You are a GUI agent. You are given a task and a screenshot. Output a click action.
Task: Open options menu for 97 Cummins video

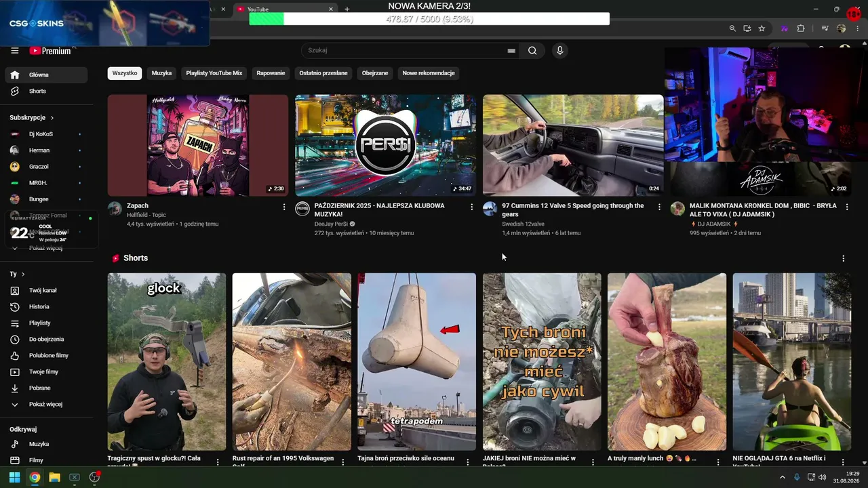click(659, 207)
